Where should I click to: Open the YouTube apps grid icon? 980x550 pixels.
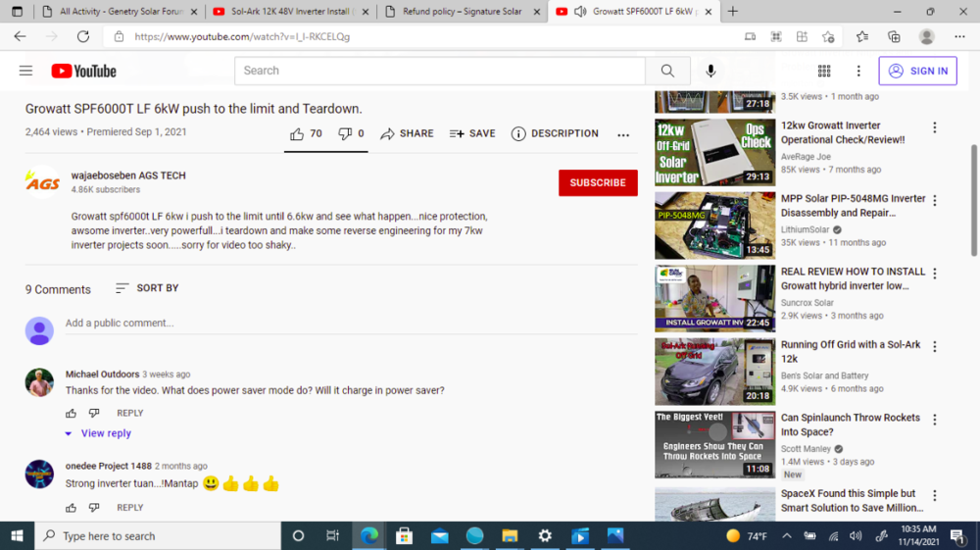click(x=824, y=71)
